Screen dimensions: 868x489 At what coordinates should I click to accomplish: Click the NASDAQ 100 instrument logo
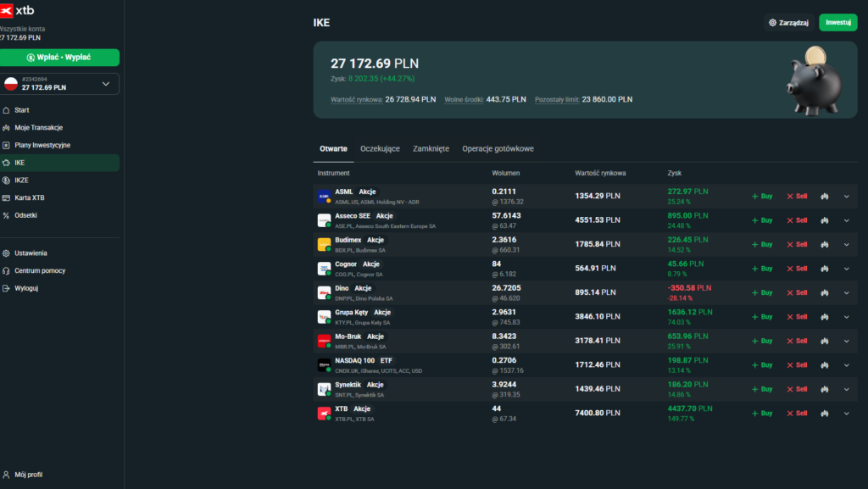(x=324, y=365)
